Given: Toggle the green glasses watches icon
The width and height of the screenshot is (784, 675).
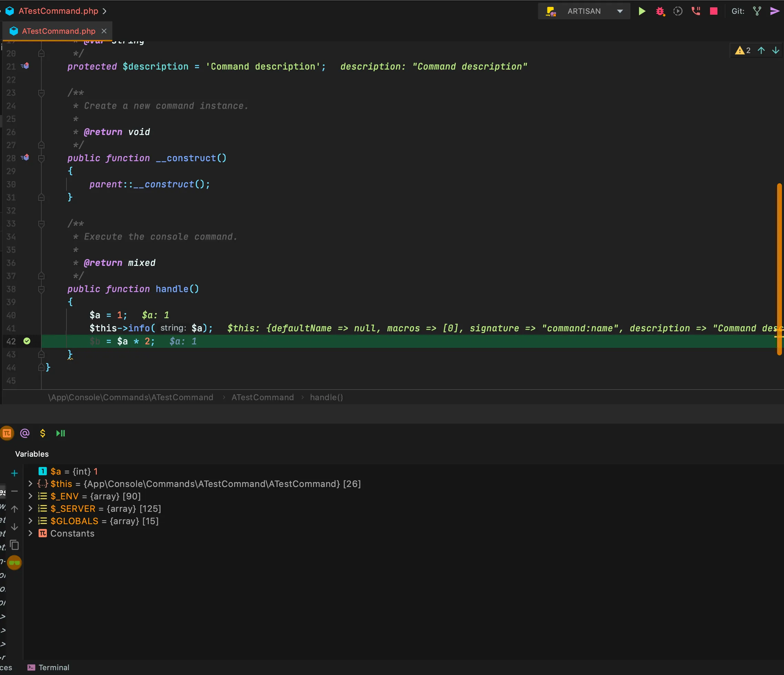Looking at the screenshot, I should click(x=14, y=563).
